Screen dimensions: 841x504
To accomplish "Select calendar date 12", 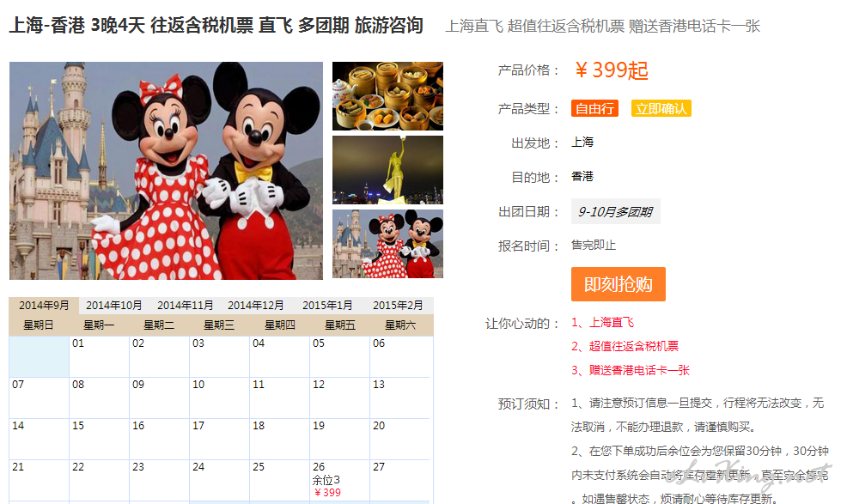I will click(x=339, y=398).
